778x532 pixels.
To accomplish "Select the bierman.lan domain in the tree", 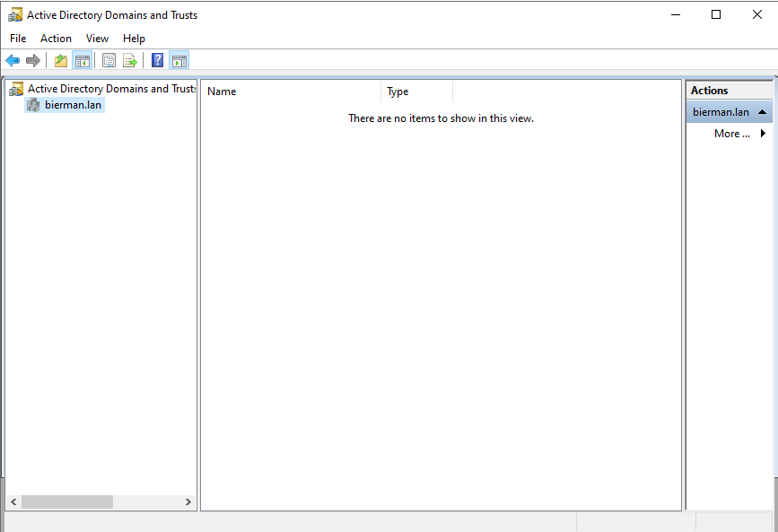I will click(x=73, y=105).
